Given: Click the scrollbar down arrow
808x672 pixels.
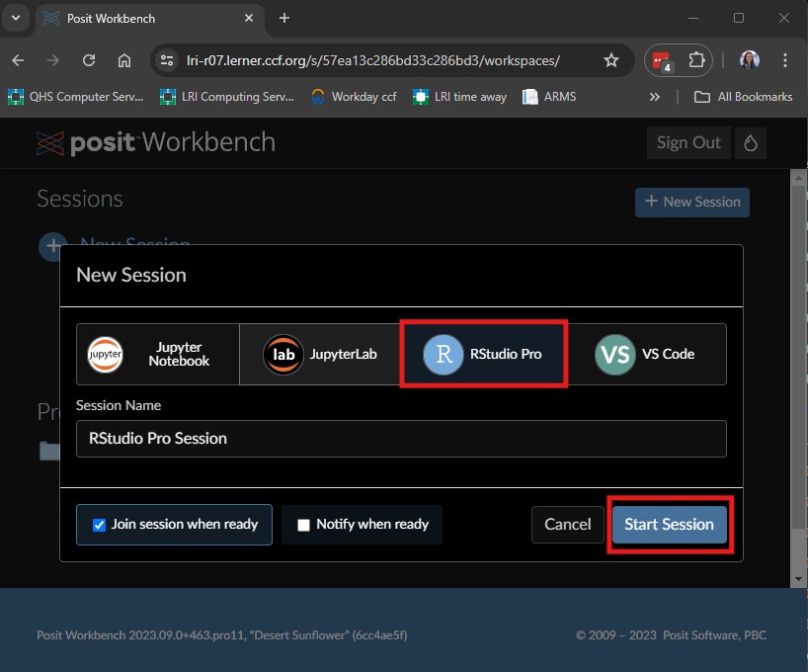Looking at the screenshot, I should [x=798, y=579].
